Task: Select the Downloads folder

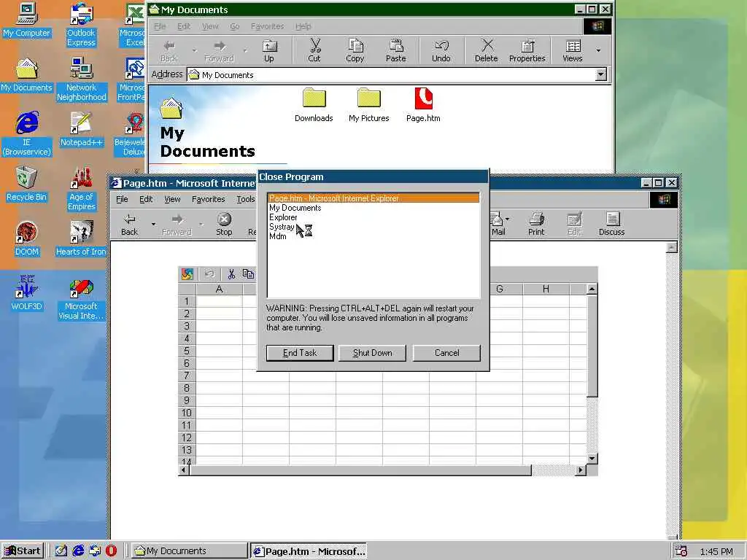Action: click(314, 105)
